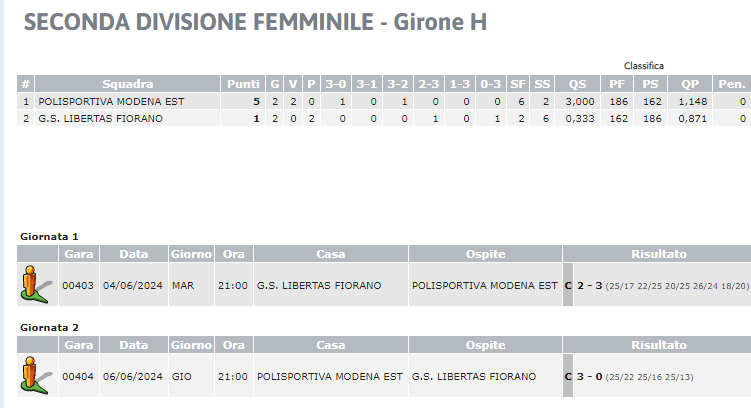The image size is (751, 408).
Task: Click the QS column header in standings
Action: click(x=577, y=84)
